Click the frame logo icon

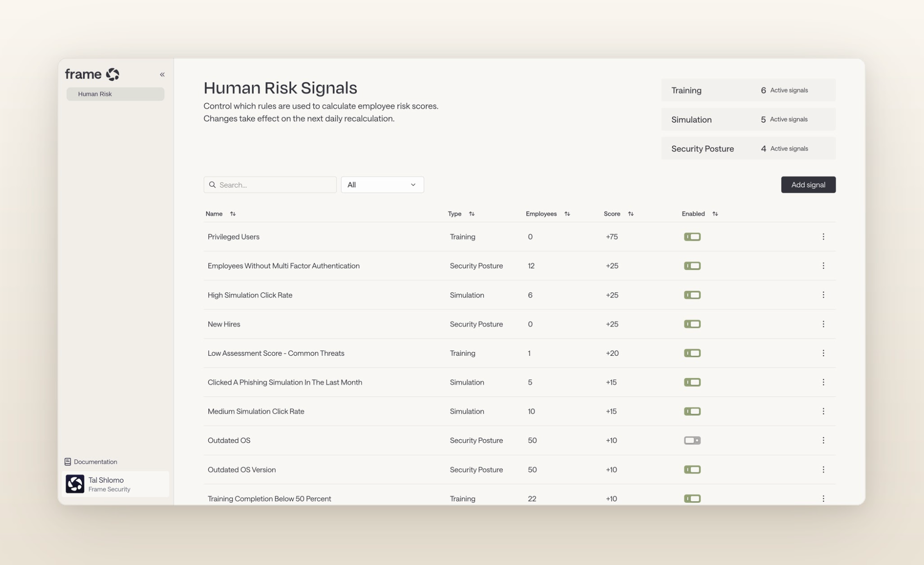pos(112,74)
